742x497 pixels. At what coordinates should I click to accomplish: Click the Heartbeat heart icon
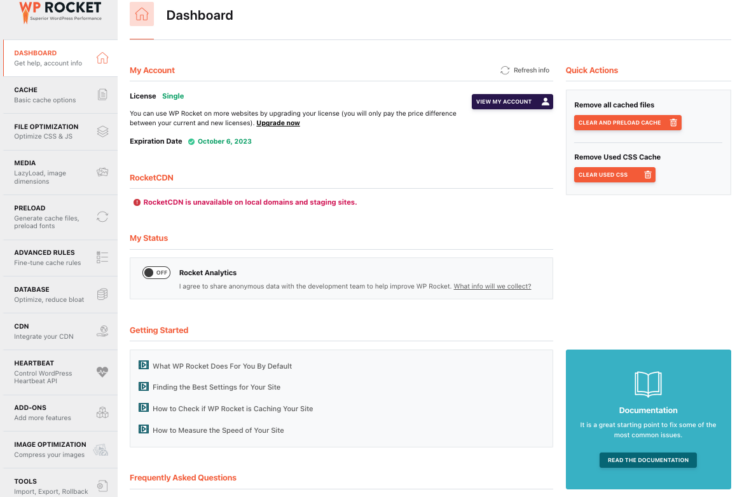[102, 372]
